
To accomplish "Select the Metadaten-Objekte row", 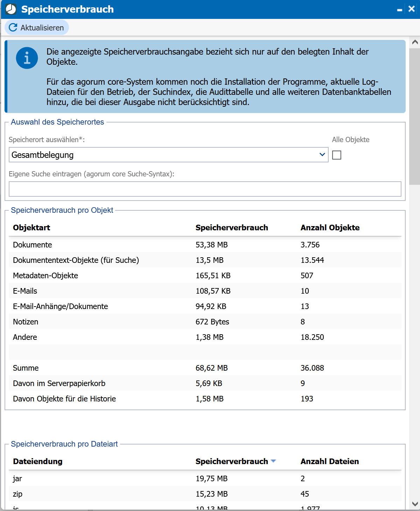I will pos(205,275).
